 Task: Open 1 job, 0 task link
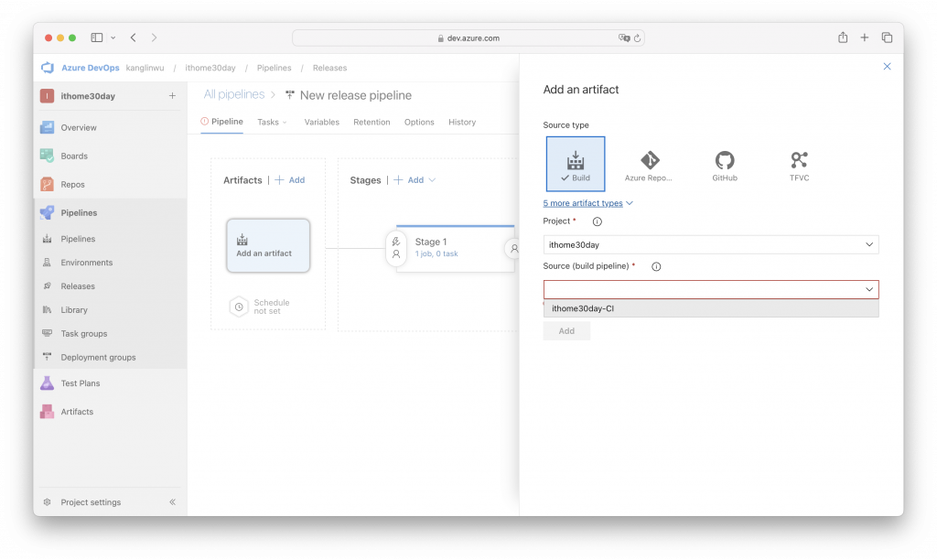(x=436, y=254)
